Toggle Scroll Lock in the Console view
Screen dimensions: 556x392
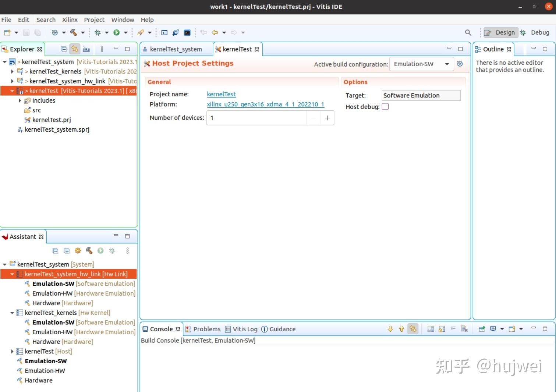pyautogui.click(x=442, y=329)
